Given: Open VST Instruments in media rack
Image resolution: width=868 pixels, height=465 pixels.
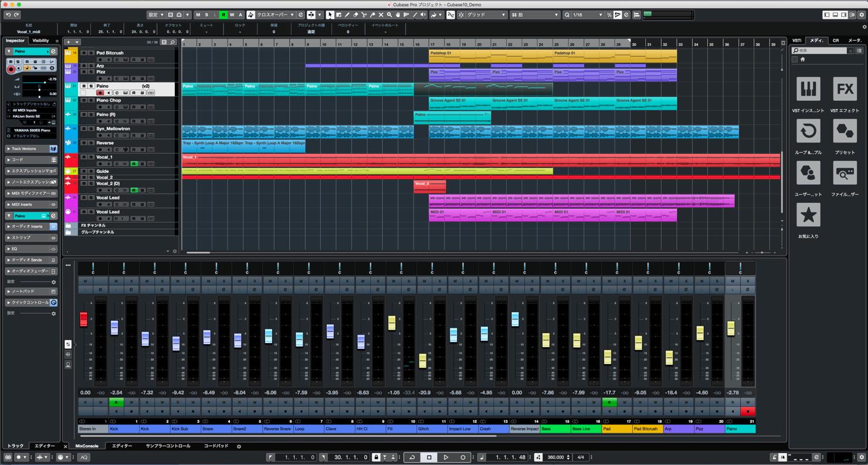Looking at the screenshot, I should [808, 89].
